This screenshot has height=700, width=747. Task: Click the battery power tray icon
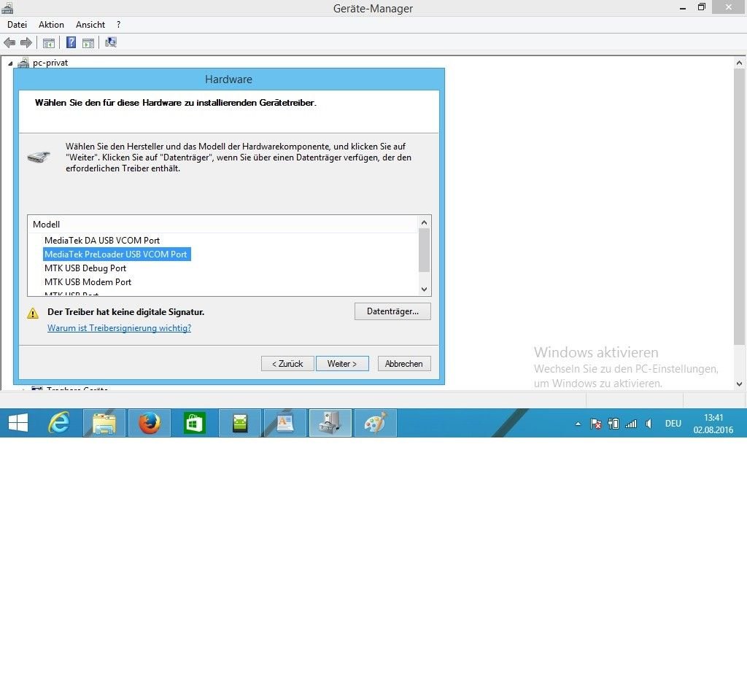point(614,424)
